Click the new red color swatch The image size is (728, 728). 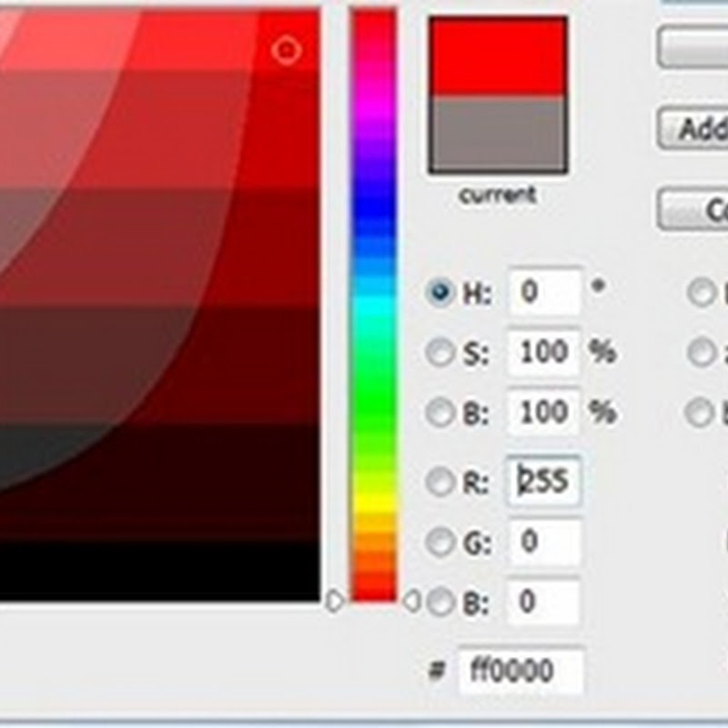497,56
